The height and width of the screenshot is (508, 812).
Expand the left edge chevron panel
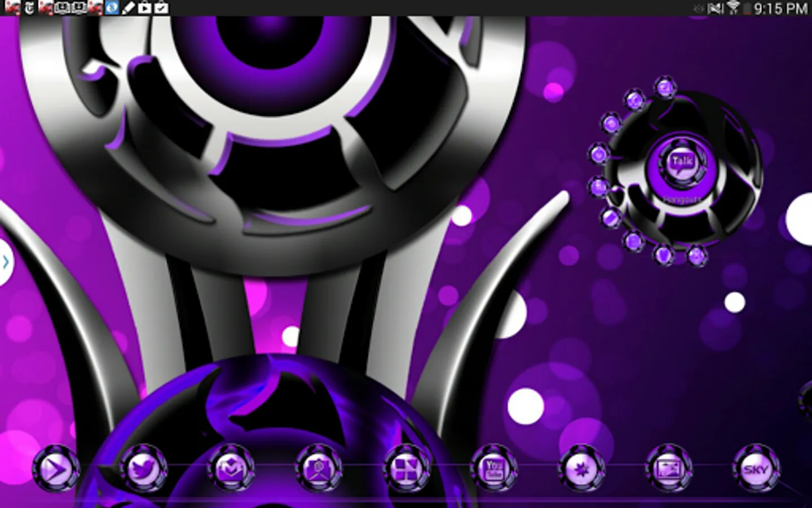(5, 262)
